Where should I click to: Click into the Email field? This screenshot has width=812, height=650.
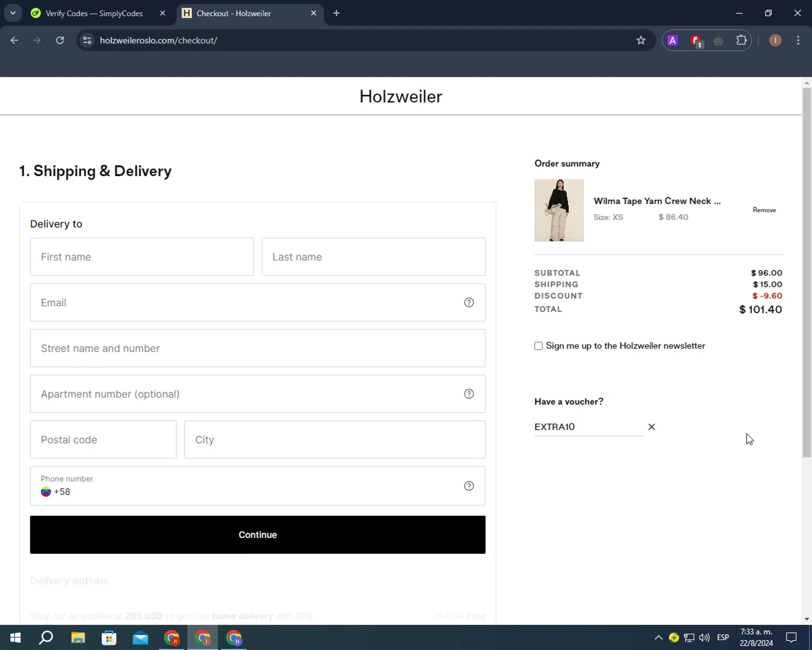258,303
